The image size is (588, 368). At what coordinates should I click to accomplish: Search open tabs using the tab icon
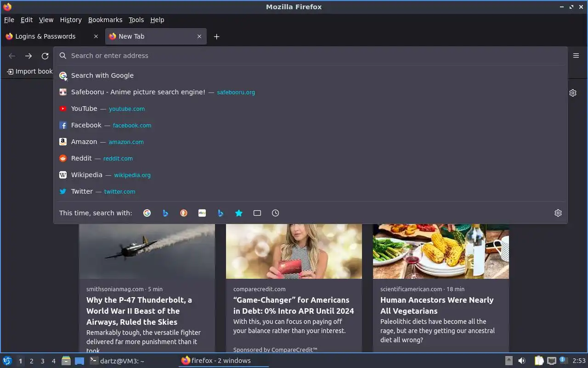coord(257,213)
